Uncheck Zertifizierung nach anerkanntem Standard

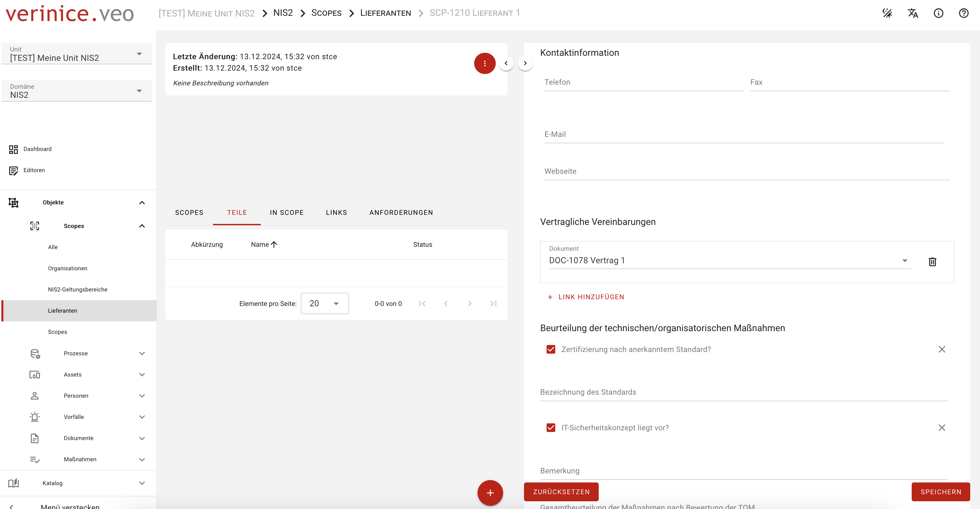pyautogui.click(x=551, y=349)
